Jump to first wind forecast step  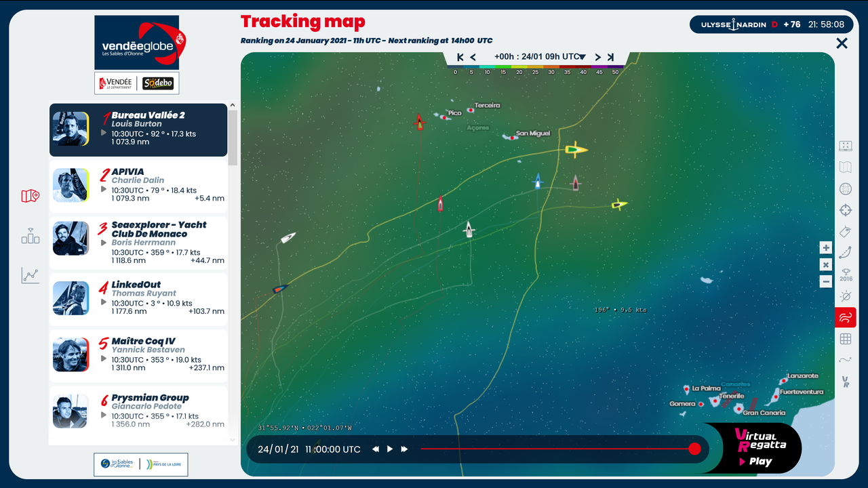coord(460,57)
